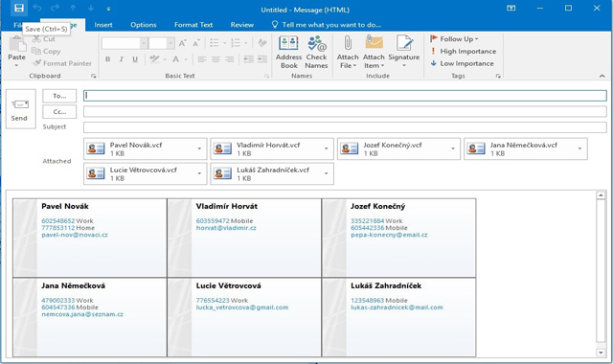Click the Ribbon Display Options icon
Image resolution: width=613 pixels, height=364 pixels.
[x=511, y=8]
